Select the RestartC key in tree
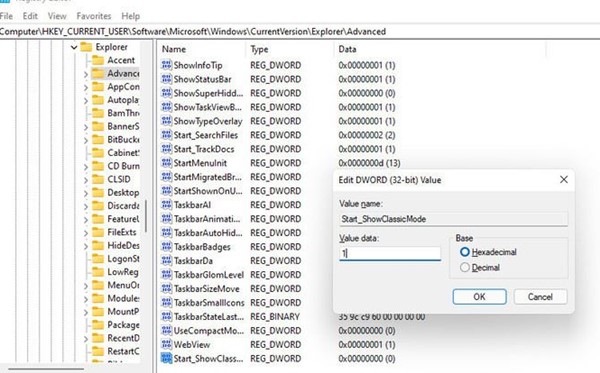 click(x=123, y=351)
